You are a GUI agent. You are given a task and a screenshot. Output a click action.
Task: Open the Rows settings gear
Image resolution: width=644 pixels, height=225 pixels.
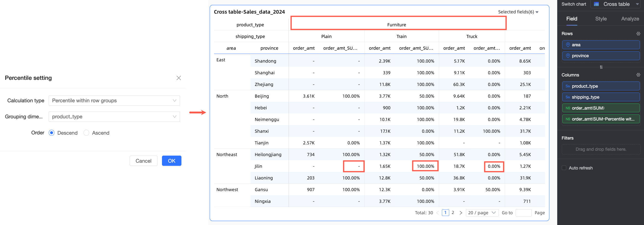[x=638, y=34]
